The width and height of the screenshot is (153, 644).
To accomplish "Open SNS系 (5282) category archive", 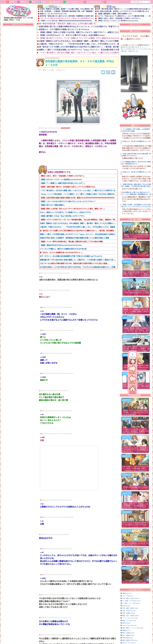I will (x=126, y=606).
